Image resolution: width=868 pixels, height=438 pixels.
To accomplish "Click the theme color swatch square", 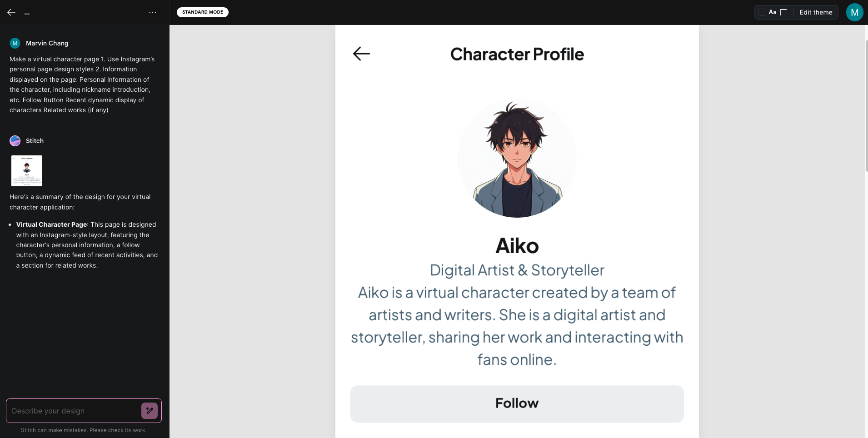I will click(x=762, y=12).
